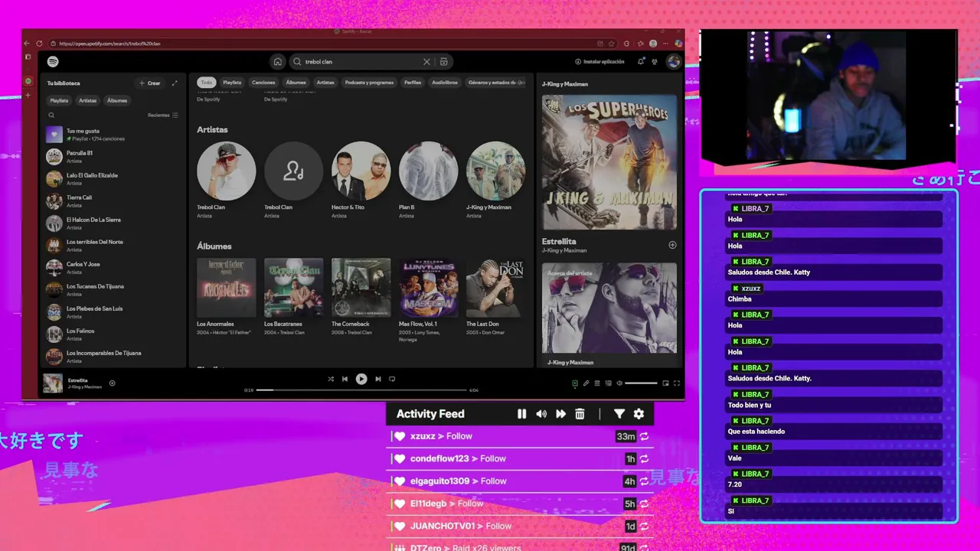The image size is (980, 551).
Task: Add Estrellita to library in sidebar panel
Action: 672,245
